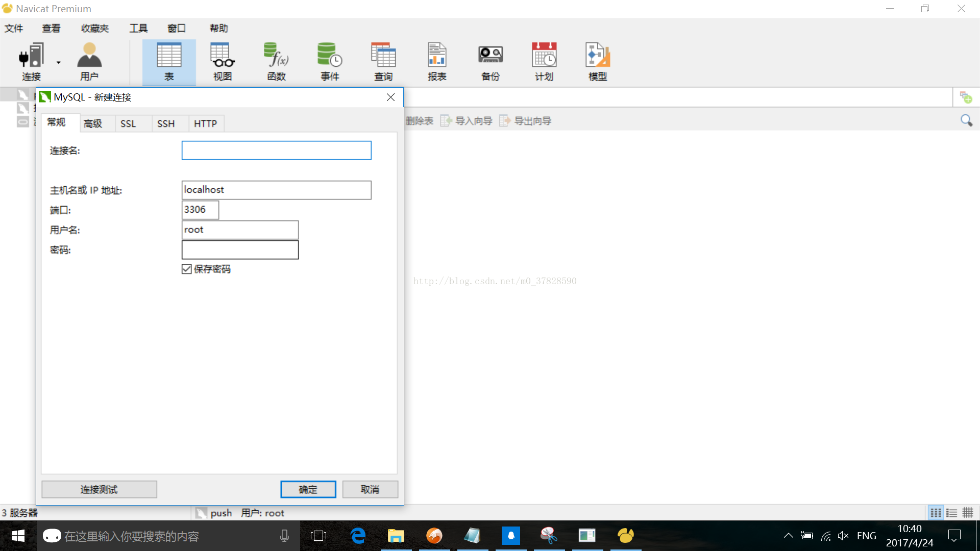Close the MySQL 新建连接 dialog
Viewport: 980px width, 551px height.
390,97
